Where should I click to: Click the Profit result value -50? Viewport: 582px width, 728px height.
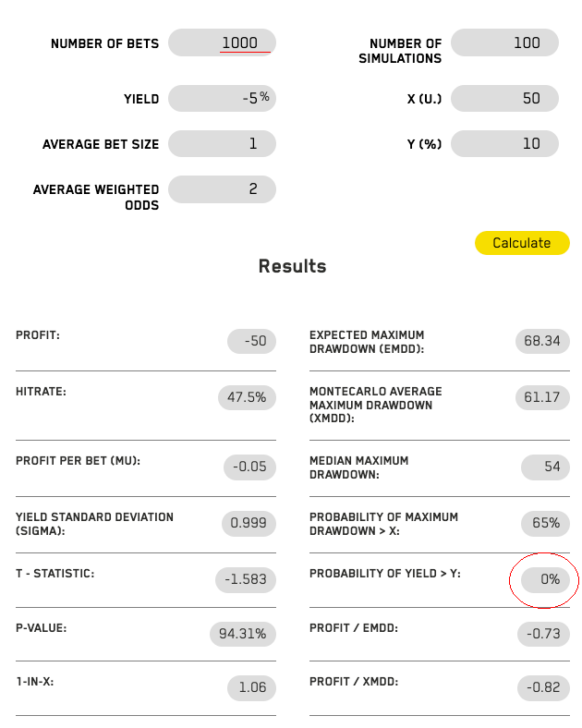pyautogui.click(x=251, y=341)
